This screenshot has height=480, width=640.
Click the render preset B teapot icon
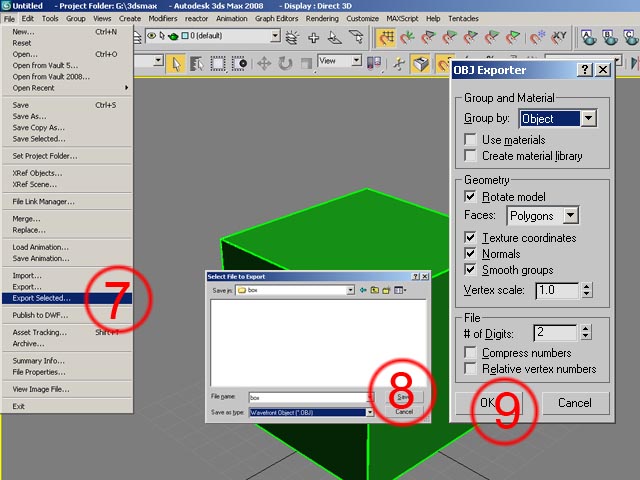[x=610, y=38]
